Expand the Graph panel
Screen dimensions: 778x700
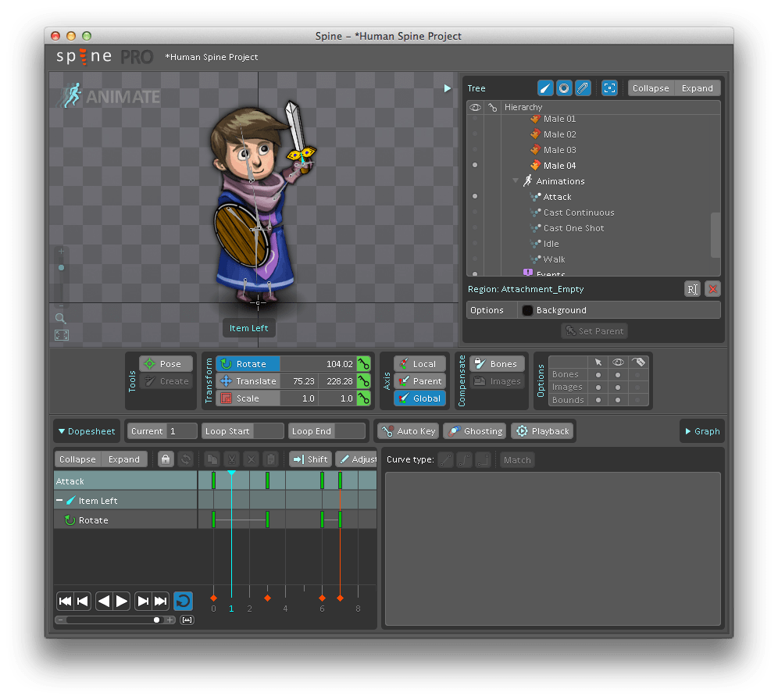coord(701,431)
